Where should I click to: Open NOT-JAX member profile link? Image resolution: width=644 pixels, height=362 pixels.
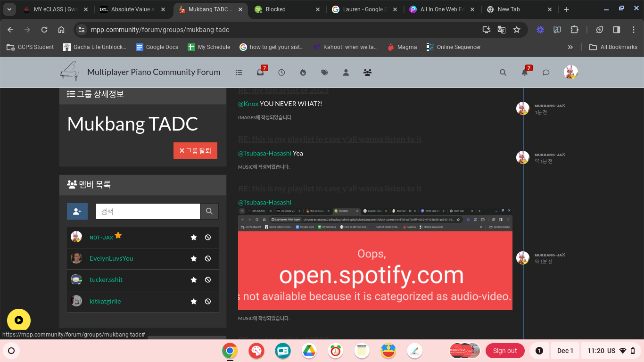101,238
